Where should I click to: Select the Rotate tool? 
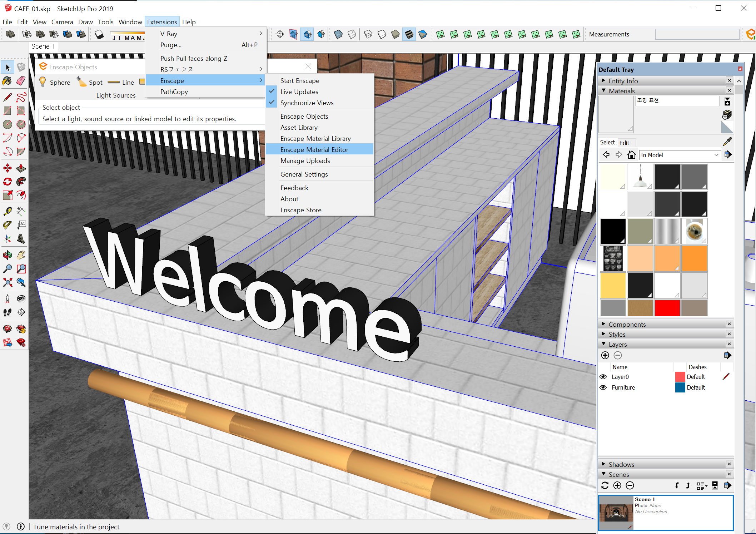click(x=8, y=182)
